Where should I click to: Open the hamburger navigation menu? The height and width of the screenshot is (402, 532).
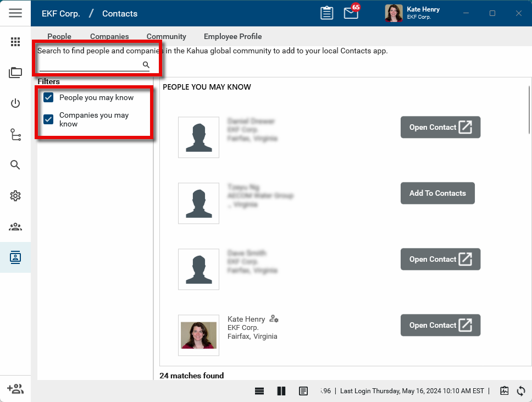tap(15, 13)
